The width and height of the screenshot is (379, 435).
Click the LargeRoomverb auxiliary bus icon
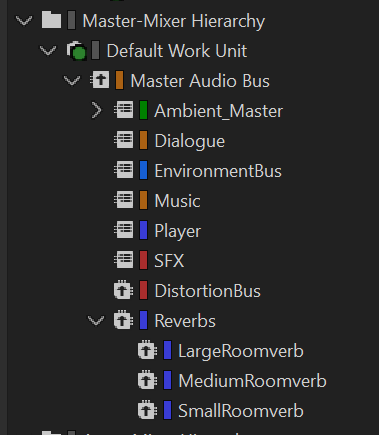point(148,350)
